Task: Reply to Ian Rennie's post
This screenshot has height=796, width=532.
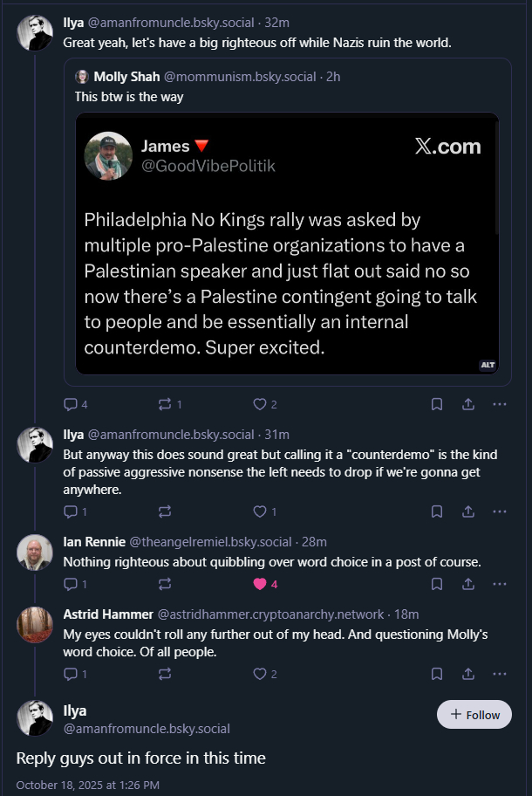Action: (71, 584)
